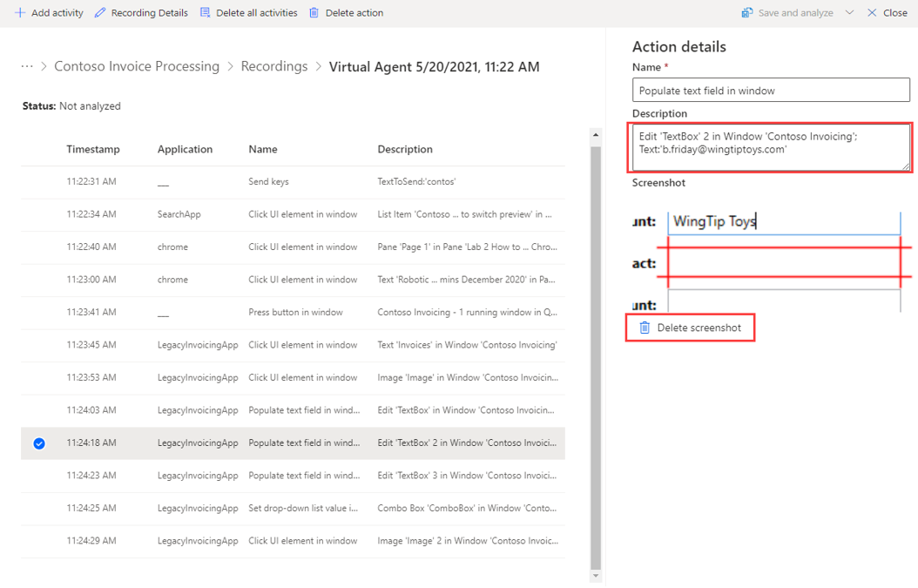Image resolution: width=918 pixels, height=588 pixels.
Task: Click the Description text box
Action: [x=770, y=146]
